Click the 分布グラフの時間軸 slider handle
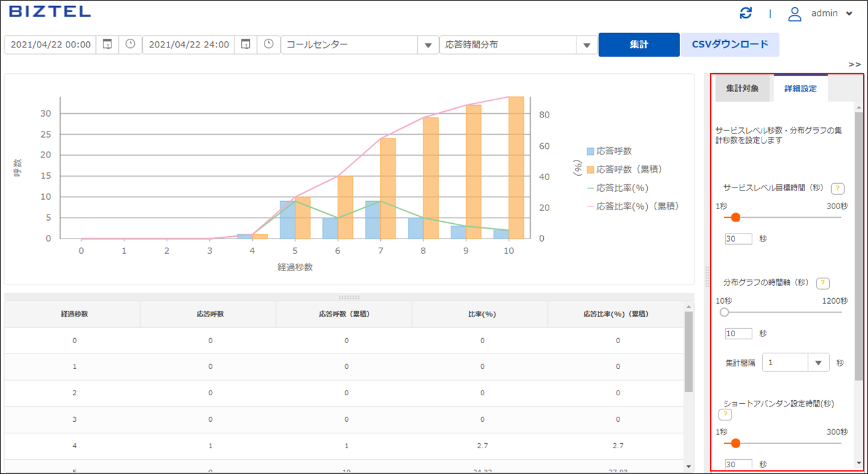The width and height of the screenshot is (868, 474). [724, 312]
